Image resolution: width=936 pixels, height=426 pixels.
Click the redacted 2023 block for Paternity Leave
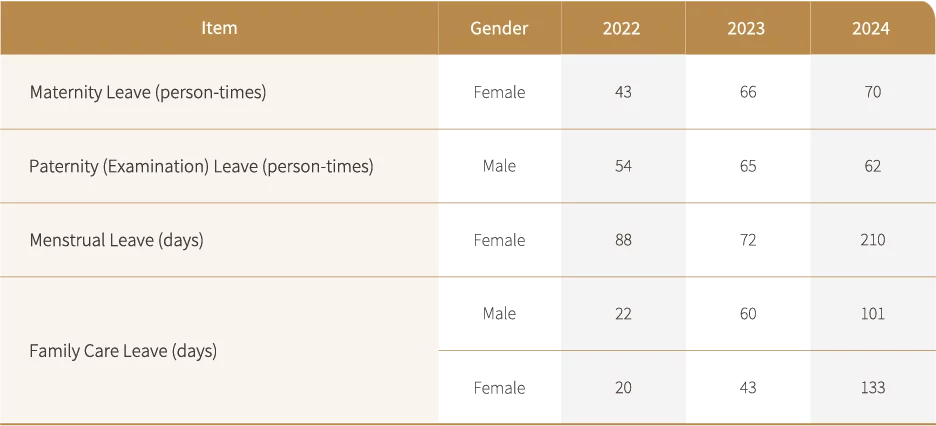coord(747,165)
